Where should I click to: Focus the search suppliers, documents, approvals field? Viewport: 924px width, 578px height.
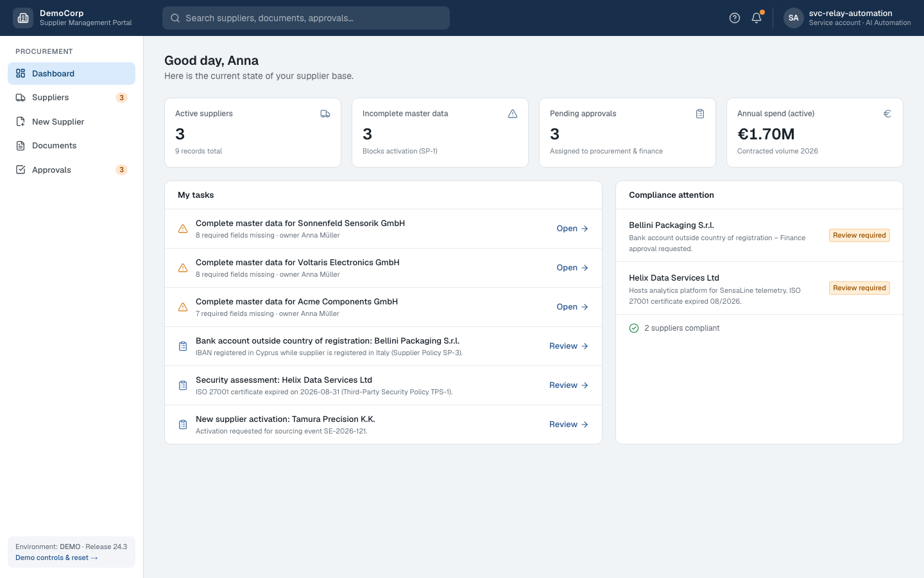(306, 18)
